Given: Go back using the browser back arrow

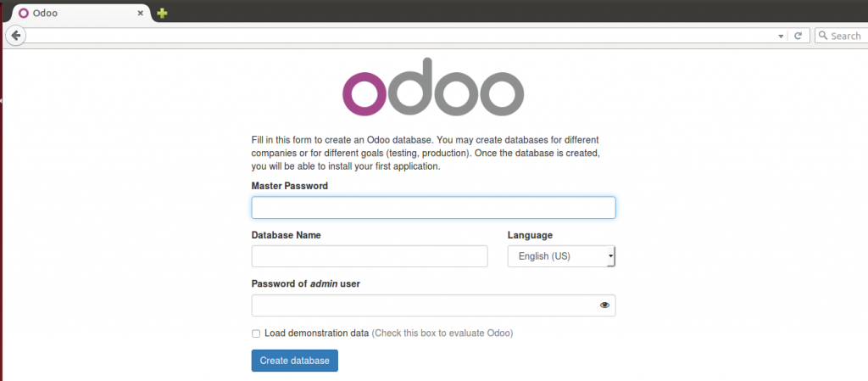Looking at the screenshot, I should tap(15, 36).
